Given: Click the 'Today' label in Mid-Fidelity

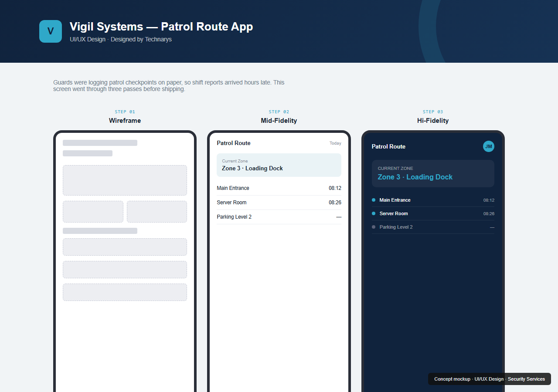Looking at the screenshot, I should [335, 143].
